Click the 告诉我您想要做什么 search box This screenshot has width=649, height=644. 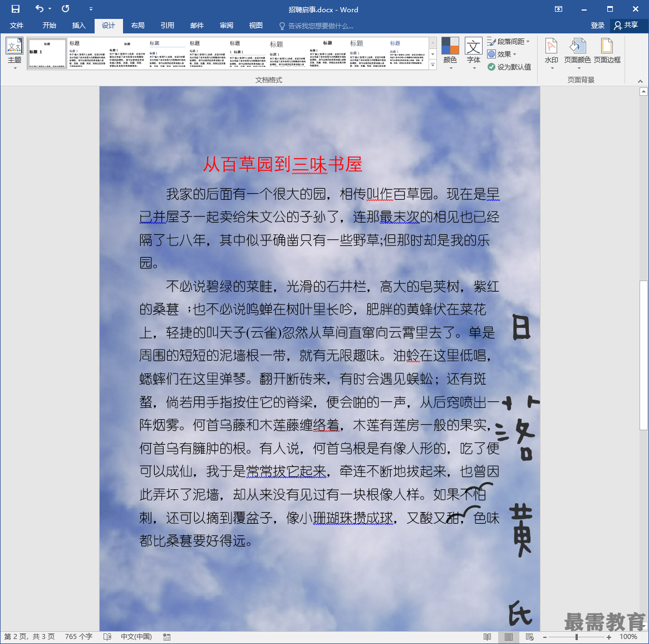point(317,26)
